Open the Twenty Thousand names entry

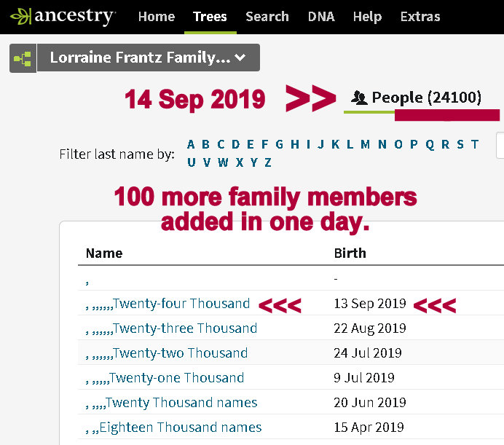pyautogui.click(x=181, y=402)
